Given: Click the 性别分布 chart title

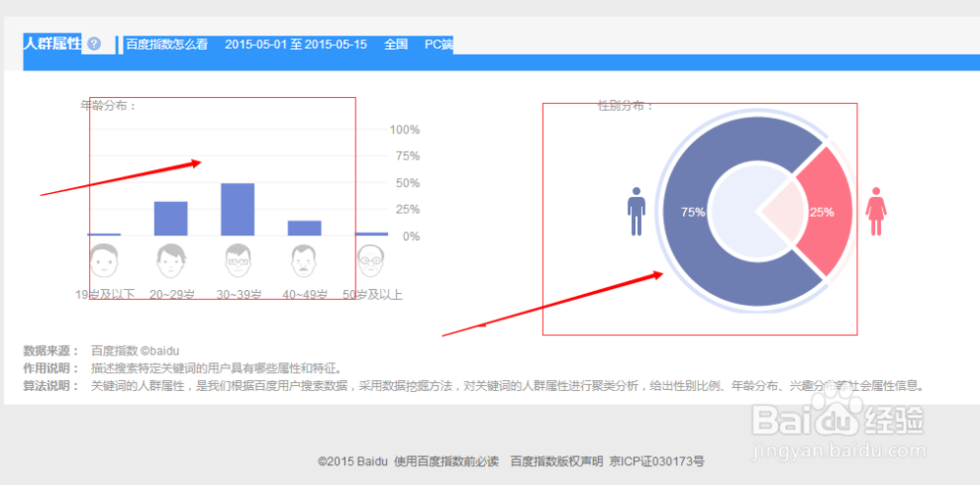Looking at the screenshot, I should point(625,105).
